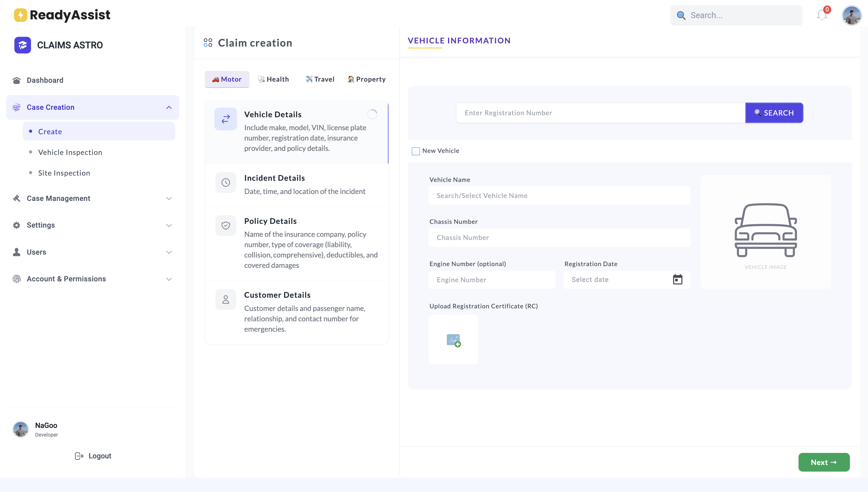
Task: Open the calendar icon for Registration Date
Action: (677, 279)
